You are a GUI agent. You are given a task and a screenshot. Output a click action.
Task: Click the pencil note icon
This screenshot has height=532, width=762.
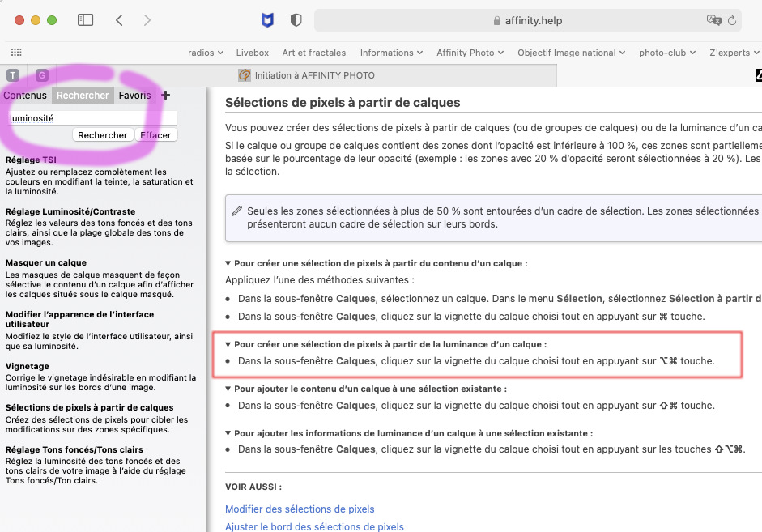tap(236, 211)
